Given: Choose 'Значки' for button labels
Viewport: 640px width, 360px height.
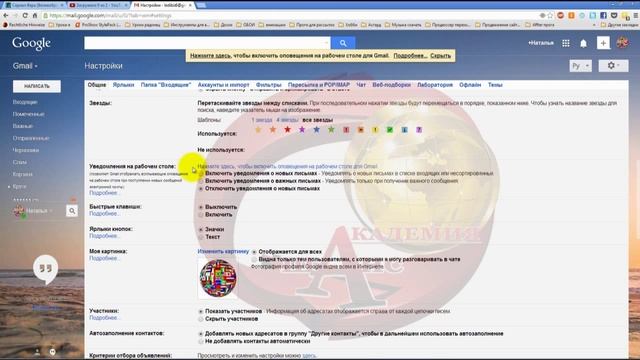Looking at the screenshot, I should tap(201, 229).
